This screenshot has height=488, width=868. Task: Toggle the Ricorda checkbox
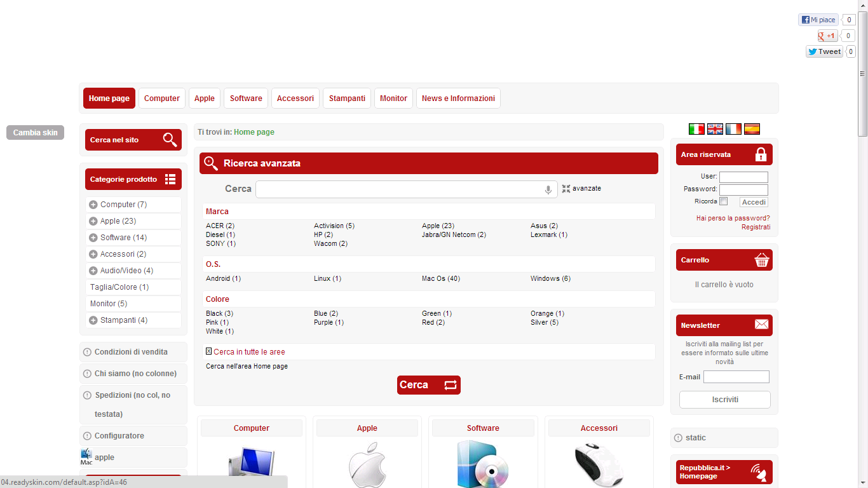(x=723, y=201)
